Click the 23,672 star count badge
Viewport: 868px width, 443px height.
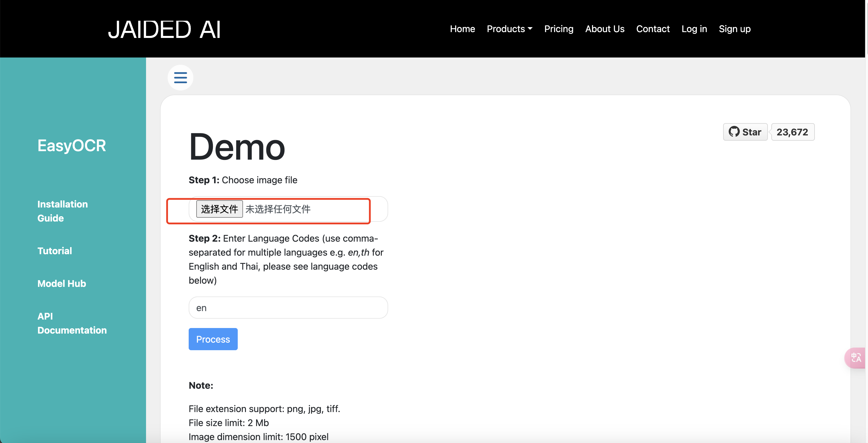coord(792,132)
